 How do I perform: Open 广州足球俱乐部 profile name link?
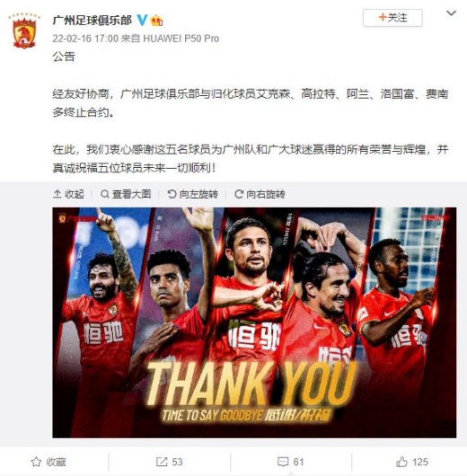click(93, 20)
